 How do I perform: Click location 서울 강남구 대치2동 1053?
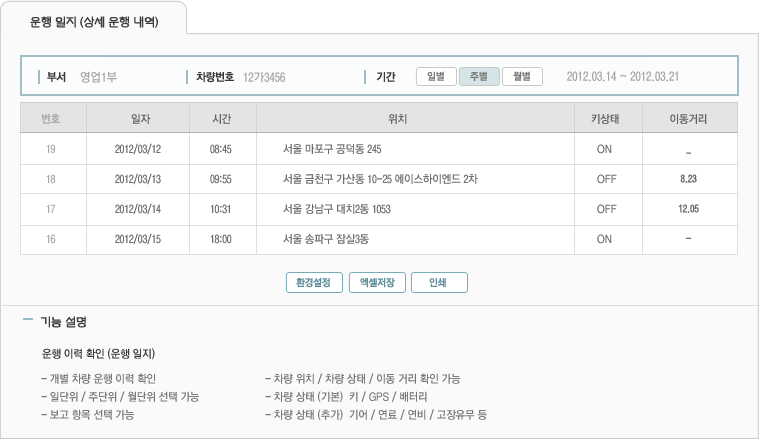tap(336, 209)
